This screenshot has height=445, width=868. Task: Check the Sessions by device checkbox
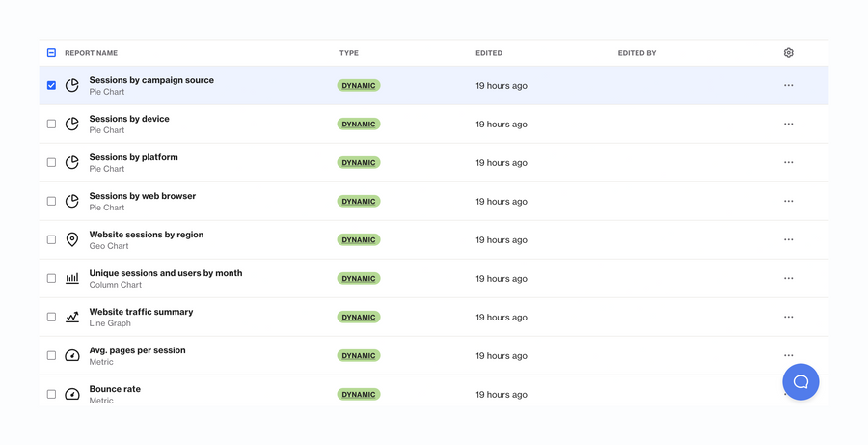click(x=51, y=125)
